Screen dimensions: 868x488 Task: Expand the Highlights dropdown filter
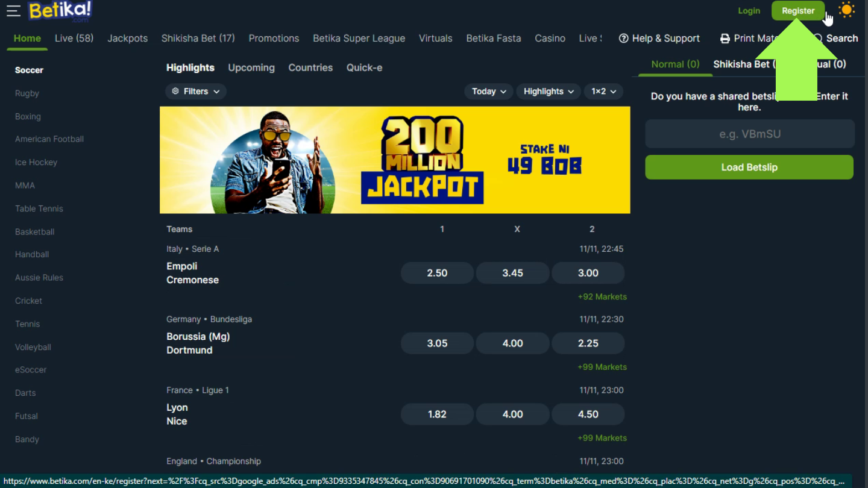[x=549, y=92]
